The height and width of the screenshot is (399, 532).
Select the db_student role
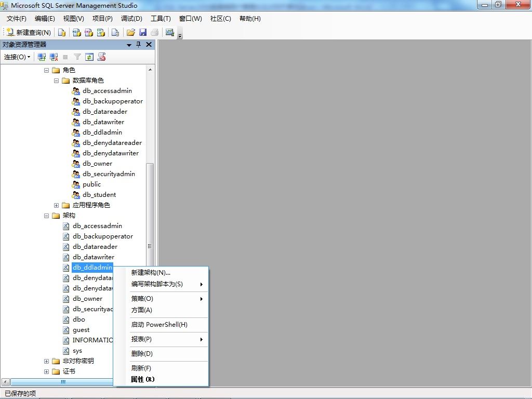pos(99,194)
